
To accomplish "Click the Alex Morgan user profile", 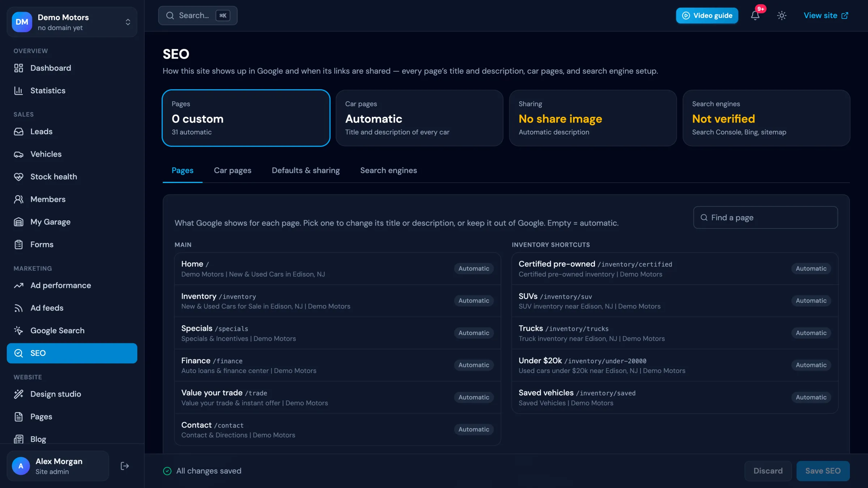I will (58, 466).
